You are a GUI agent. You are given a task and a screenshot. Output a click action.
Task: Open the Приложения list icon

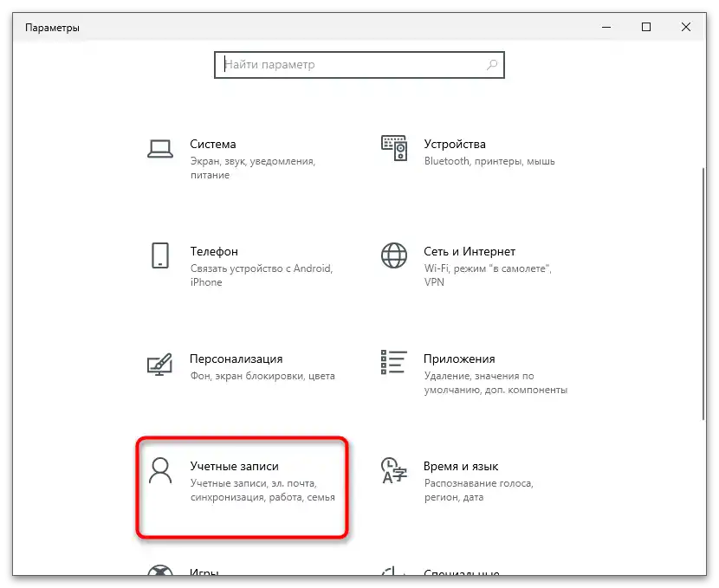[x=394, y=362]
